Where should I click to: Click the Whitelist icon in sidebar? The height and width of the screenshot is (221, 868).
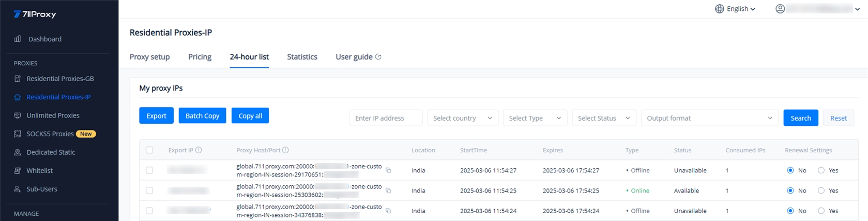(18, 171)
